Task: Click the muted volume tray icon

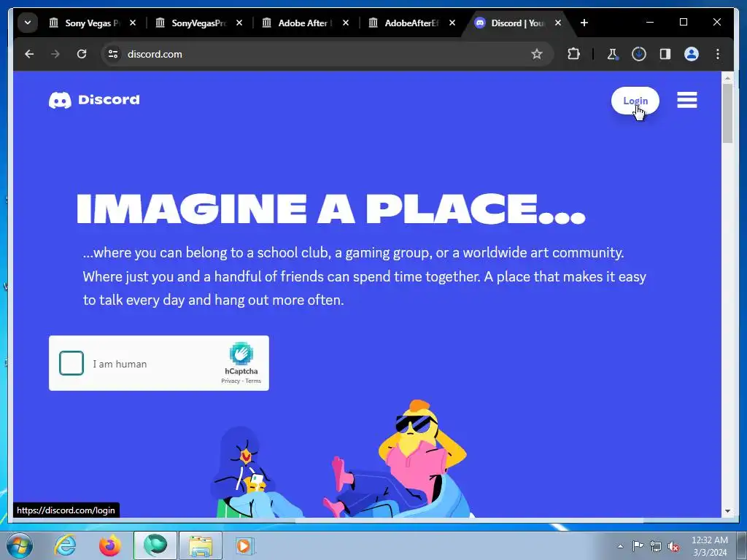Action: click(673, 546)
